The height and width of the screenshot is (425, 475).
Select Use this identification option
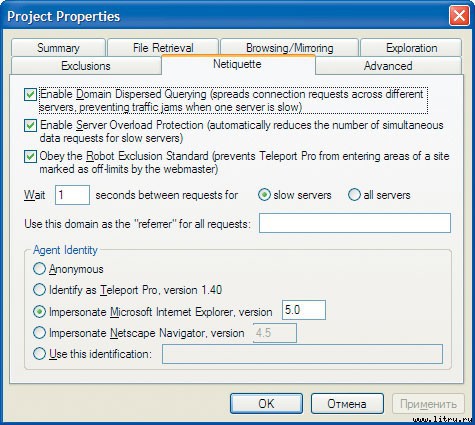point(39,354)
